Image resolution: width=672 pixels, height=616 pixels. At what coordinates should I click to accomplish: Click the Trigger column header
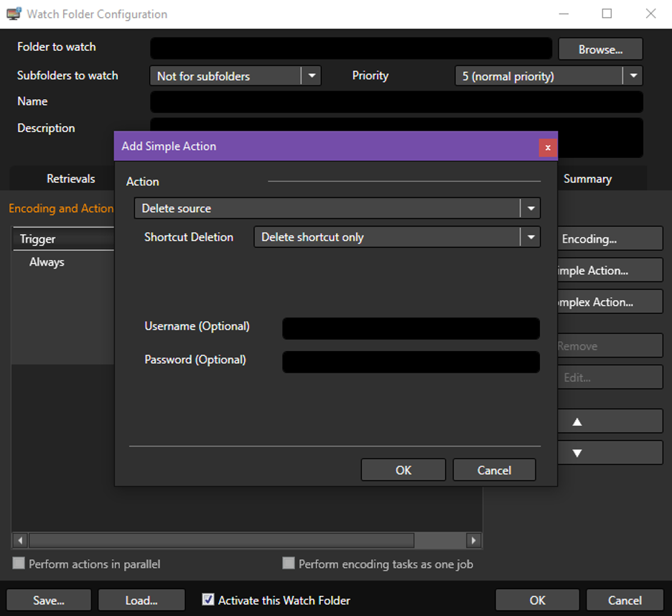coord(63,239)
